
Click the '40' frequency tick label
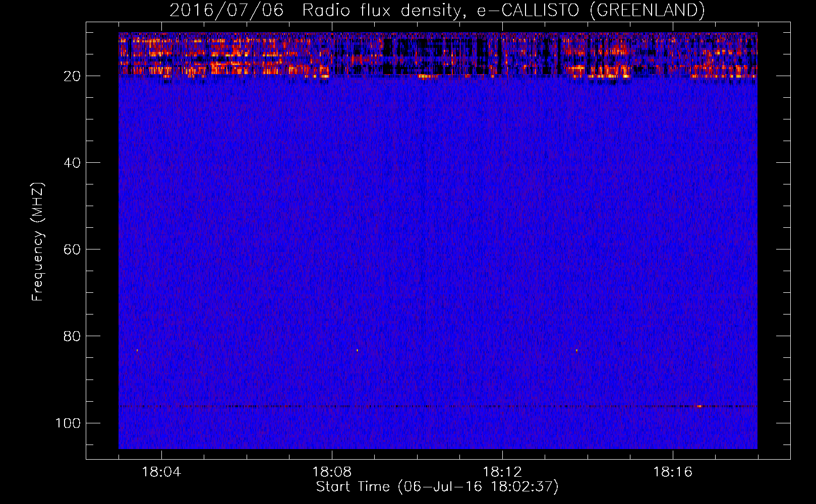(x=72, y=163)
